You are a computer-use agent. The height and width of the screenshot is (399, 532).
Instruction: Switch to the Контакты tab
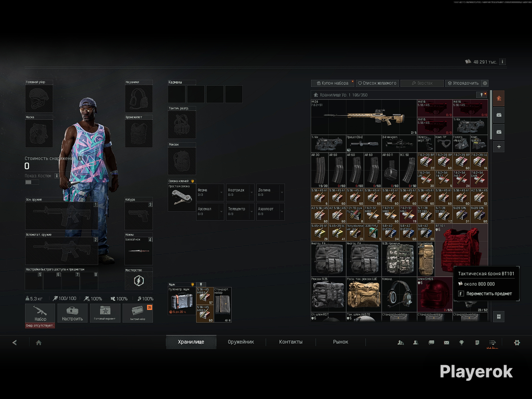(291, 342)
